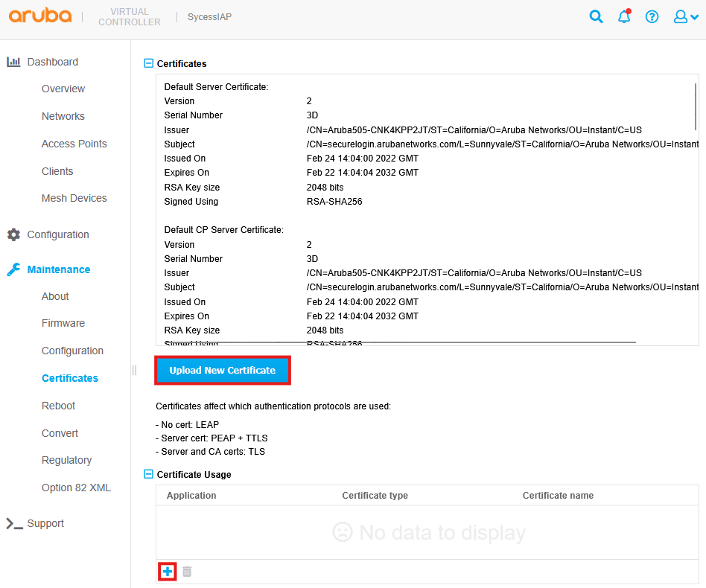This screenshot has height=588, width=706.
Task: Collapse the Certificate Usage section
Action: (148, 474)
